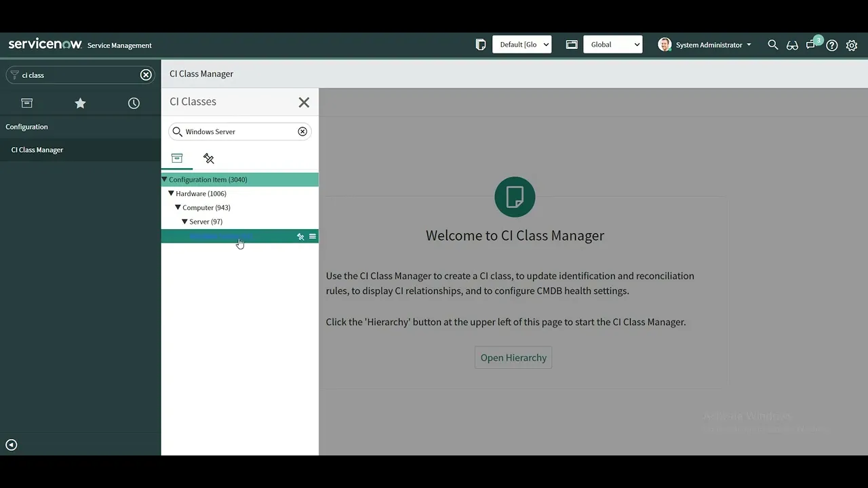The height and width of the screenshot is (488, 868).
Task: Open the system settings gear icon
Action: click(x=852, y=45)
